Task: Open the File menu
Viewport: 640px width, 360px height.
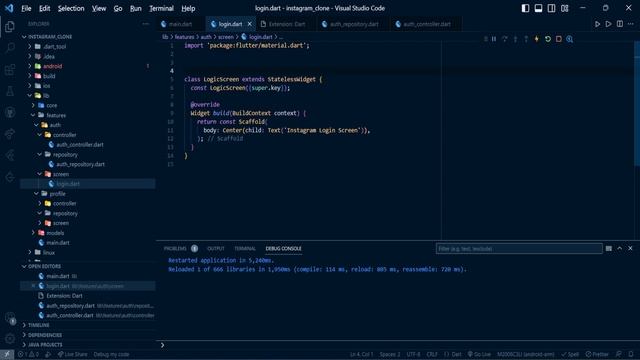Action: (x=26, y=8)
